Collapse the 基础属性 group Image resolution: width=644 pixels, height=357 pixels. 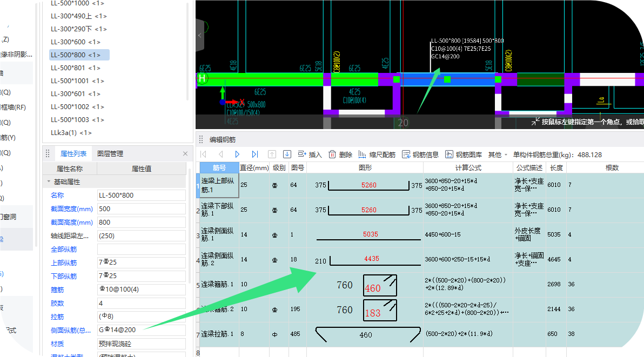(x=49, y=181)
